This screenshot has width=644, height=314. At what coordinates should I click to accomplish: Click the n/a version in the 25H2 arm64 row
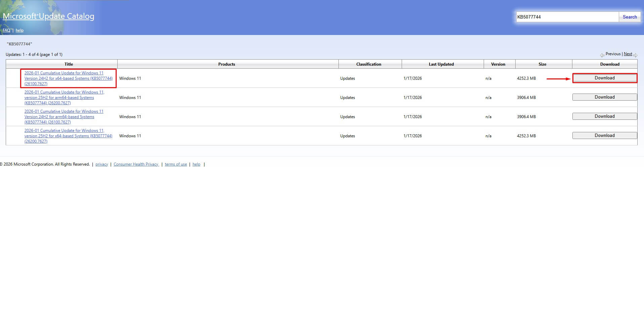(x=488, y=97)
